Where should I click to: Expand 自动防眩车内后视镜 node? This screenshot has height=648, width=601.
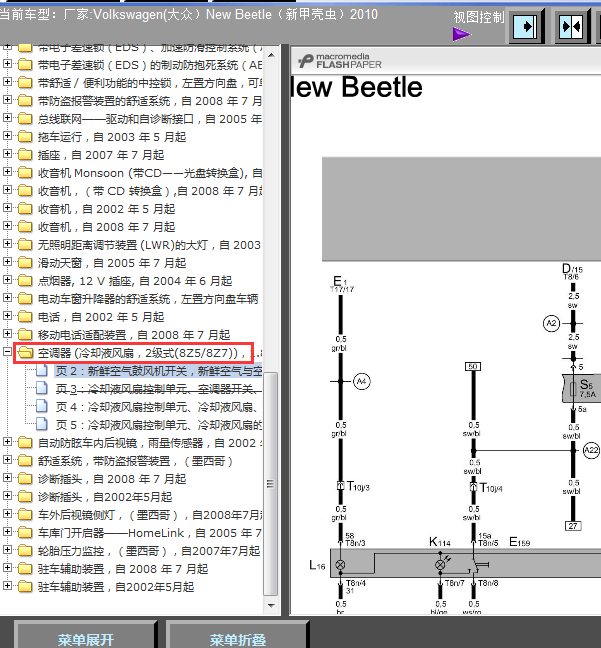(7, 442)
